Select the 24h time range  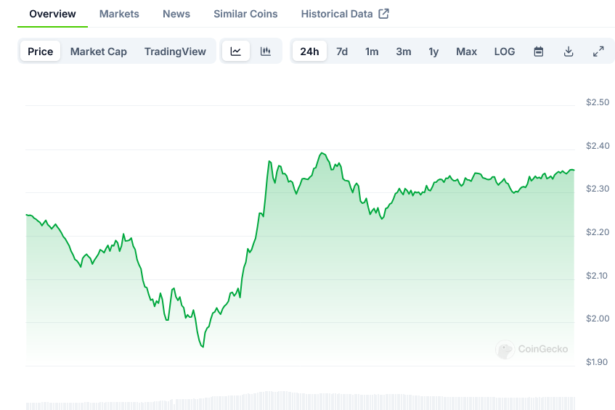[310, 51]
